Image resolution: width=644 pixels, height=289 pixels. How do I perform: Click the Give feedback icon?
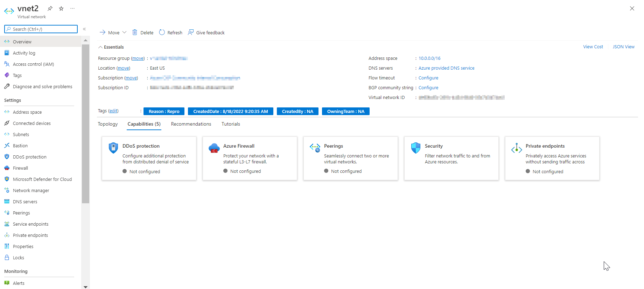coord(191,33)
